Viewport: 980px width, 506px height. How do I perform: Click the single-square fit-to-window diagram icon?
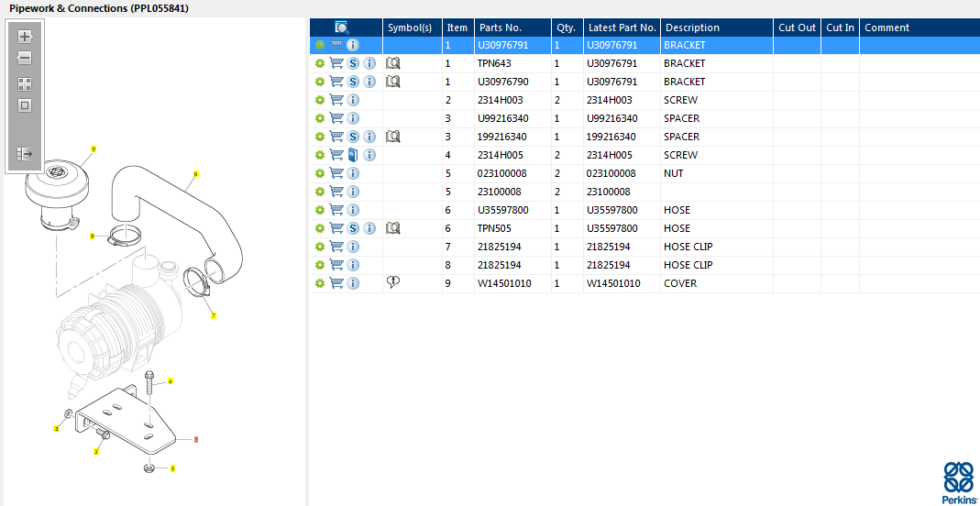point(25,105)
